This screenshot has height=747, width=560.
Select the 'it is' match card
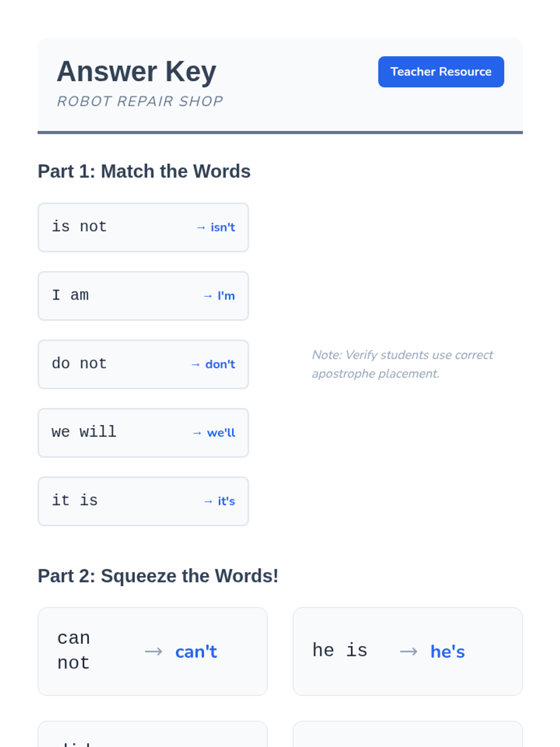[143, 501]
